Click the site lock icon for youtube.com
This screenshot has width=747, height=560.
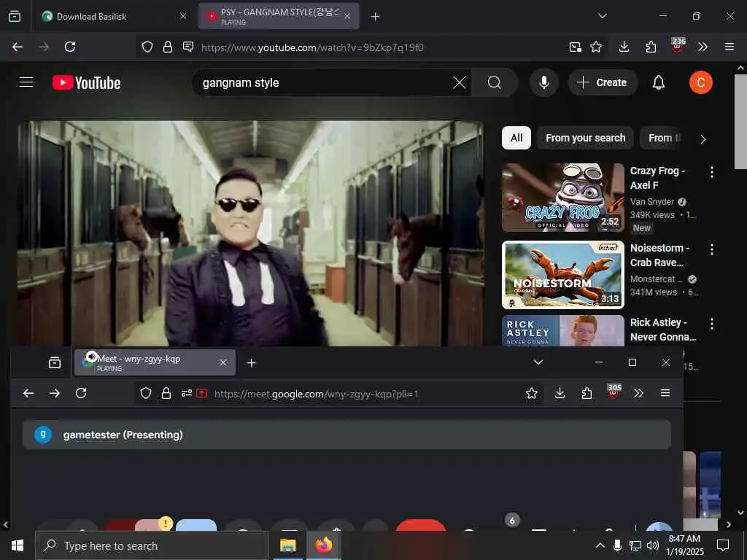[168, 47]
